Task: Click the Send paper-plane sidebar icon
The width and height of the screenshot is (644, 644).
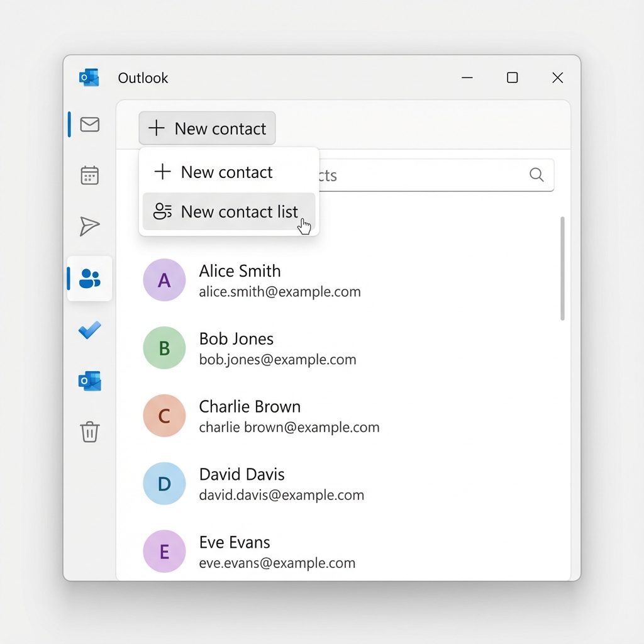Action: click(89, 226)
